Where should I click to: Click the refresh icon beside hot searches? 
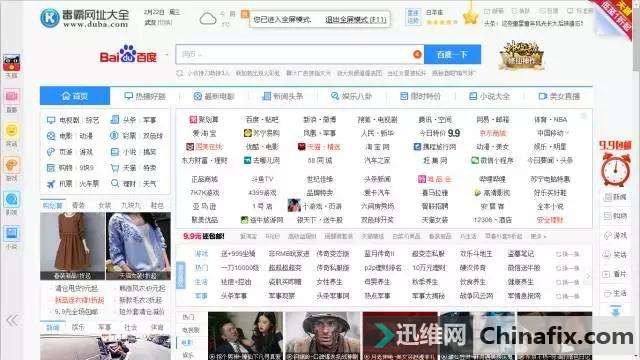[180, 73]
